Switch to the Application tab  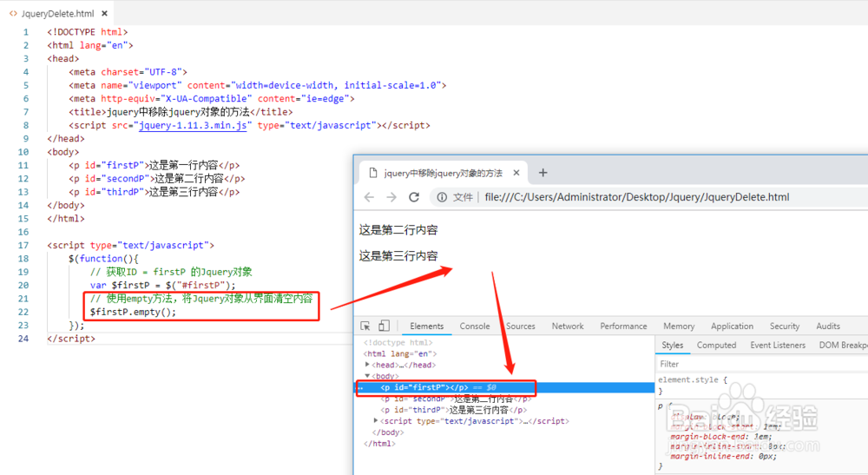pos(732,327)
